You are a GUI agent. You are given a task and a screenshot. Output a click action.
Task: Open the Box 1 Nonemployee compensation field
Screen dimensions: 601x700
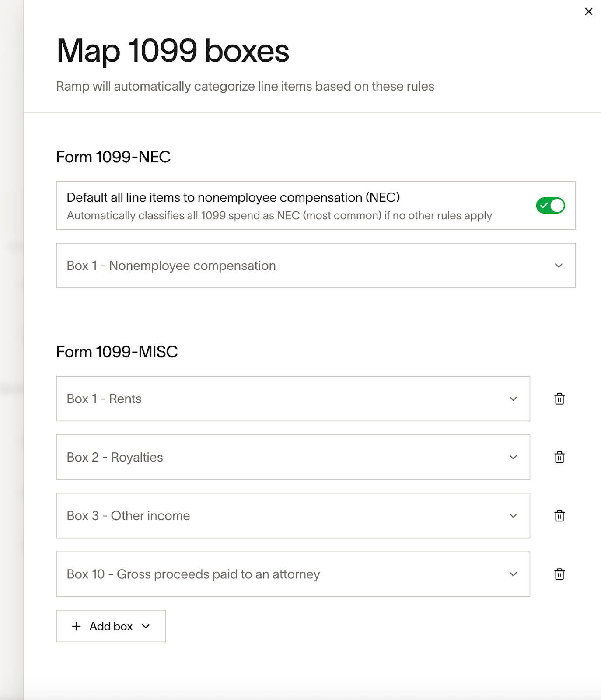pos(306,266)
